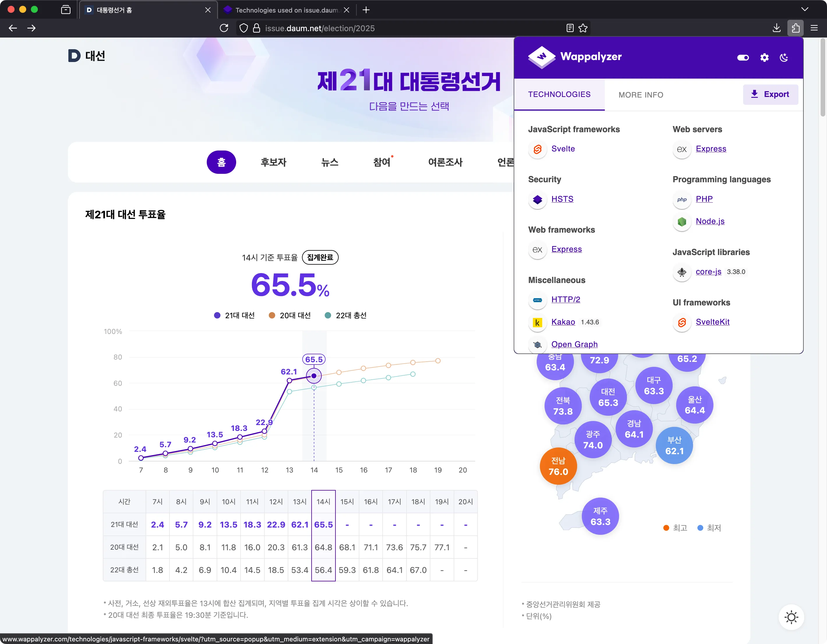The height and width of the screenshot is (644, 827).
Task: Open the Open Graph link
Action: tap(574, 344)
